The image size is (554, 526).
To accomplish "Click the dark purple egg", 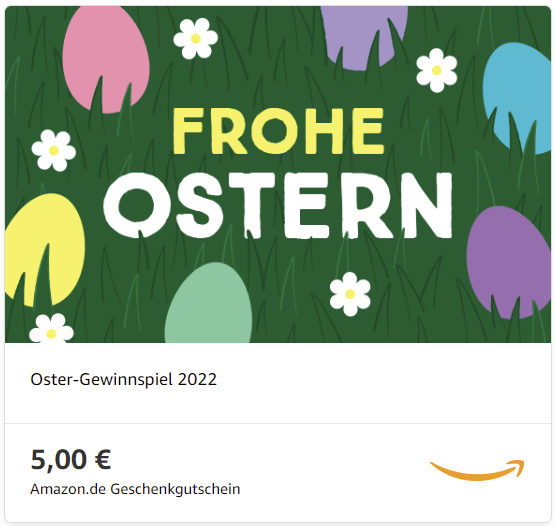I will pyautogui.click(x=509, y=262).
